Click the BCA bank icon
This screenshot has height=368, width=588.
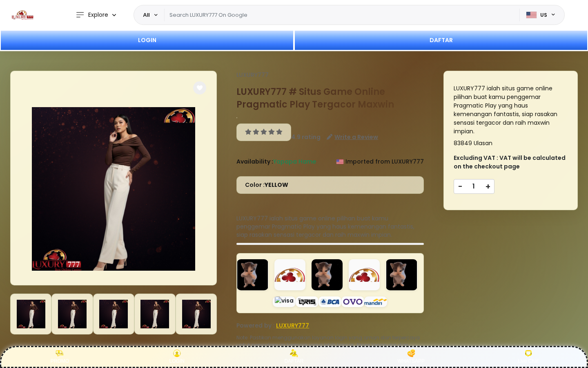pos(330,302)
